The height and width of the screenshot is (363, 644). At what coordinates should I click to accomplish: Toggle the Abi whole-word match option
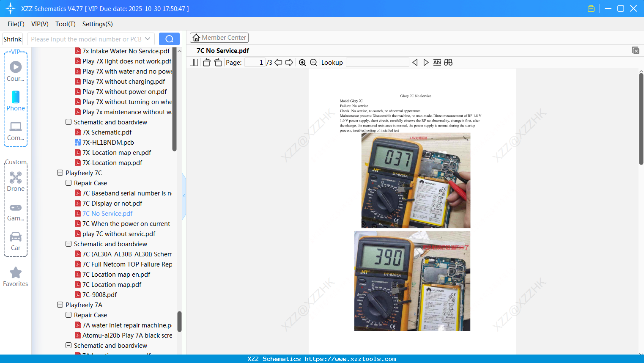(437, 63)
